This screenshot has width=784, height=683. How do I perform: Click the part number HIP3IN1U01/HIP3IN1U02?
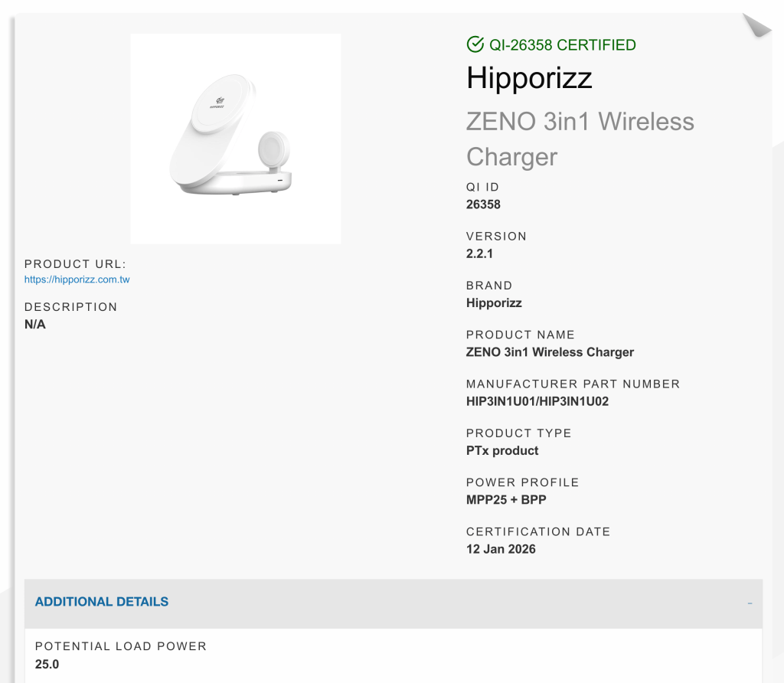click(537, 401)
